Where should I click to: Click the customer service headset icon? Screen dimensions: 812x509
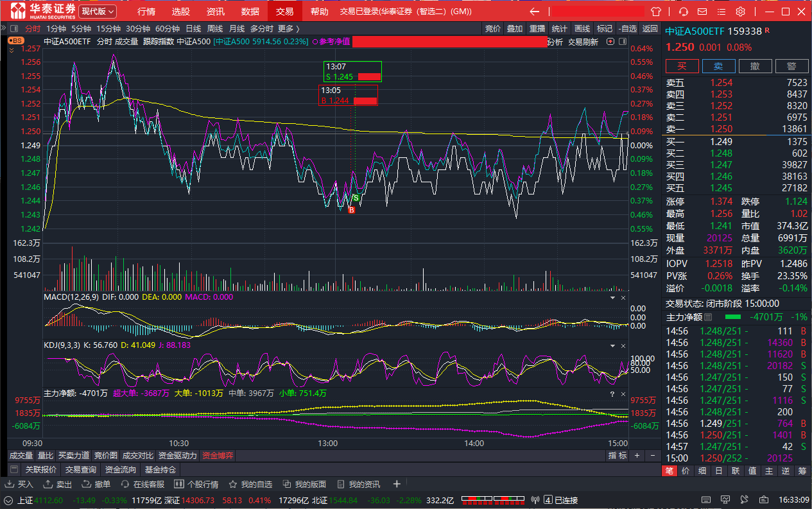click(x=684, y=12)
